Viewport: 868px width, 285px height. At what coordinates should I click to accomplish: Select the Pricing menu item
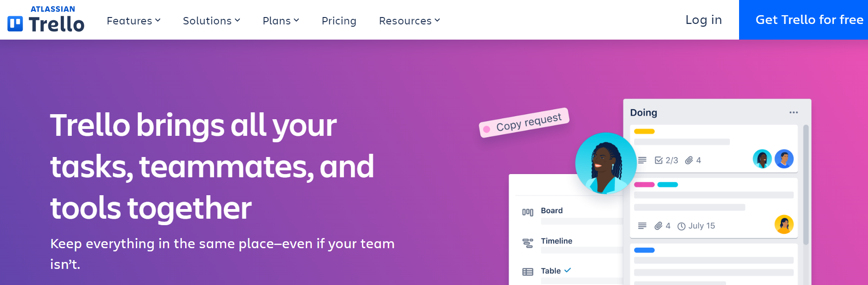(339, 21)
